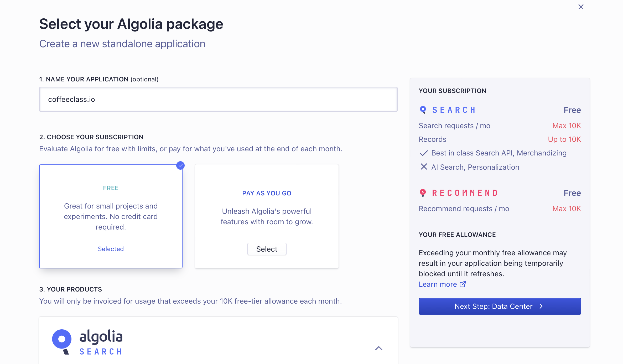Proceed with Next Step: Data Center
The height and width of the screenshot is (364, 623).
tap(500, 306)
